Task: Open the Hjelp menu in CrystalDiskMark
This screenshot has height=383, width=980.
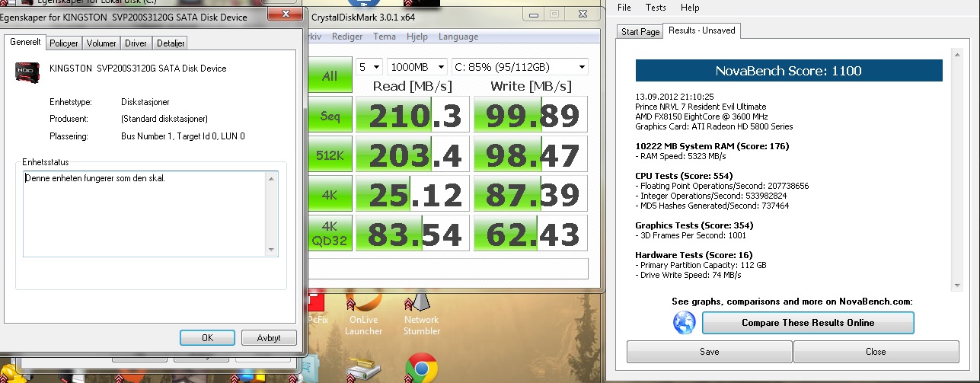Action: coord(417,37)
